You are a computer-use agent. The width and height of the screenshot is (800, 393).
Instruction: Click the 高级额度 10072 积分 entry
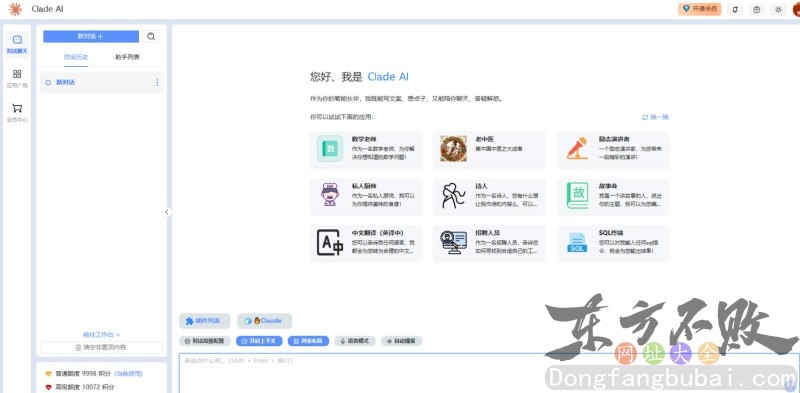point(80,387)
